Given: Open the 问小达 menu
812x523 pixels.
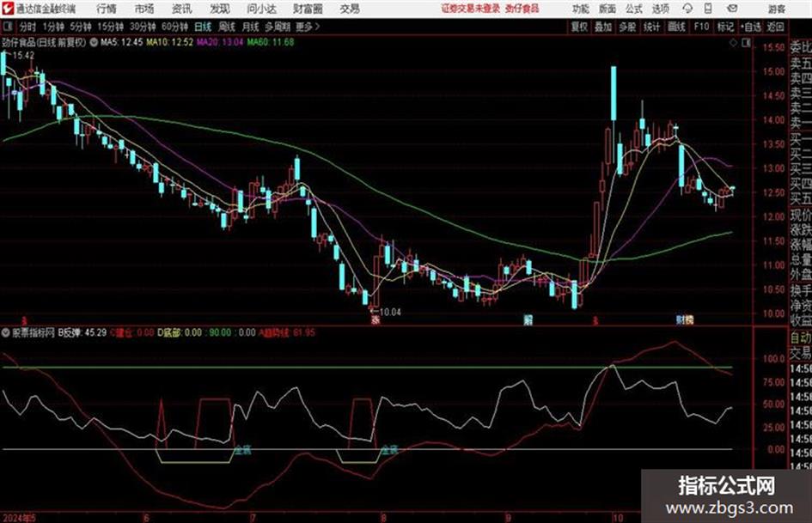Looking at the screenshot, I should [261, 9].
